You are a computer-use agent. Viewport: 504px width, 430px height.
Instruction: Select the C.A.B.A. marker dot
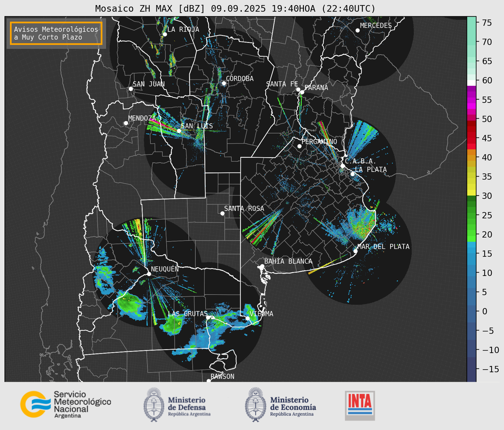(343, 166)
